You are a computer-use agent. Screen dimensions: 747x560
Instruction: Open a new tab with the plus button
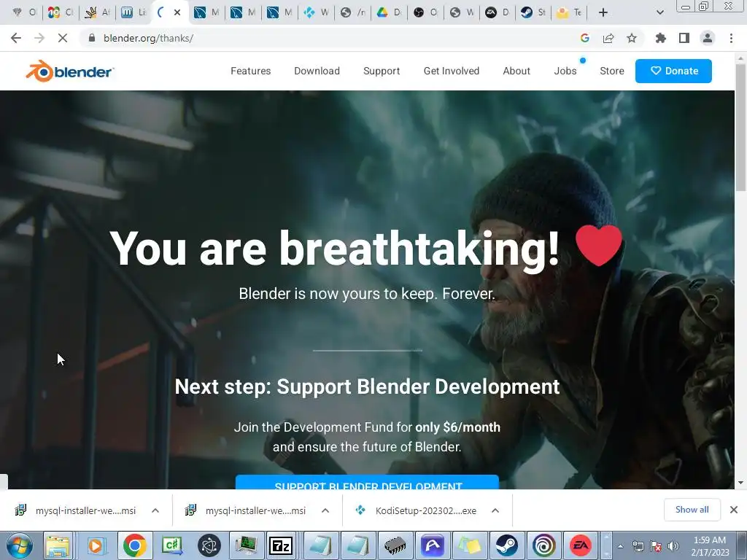(x=603, y=12)
